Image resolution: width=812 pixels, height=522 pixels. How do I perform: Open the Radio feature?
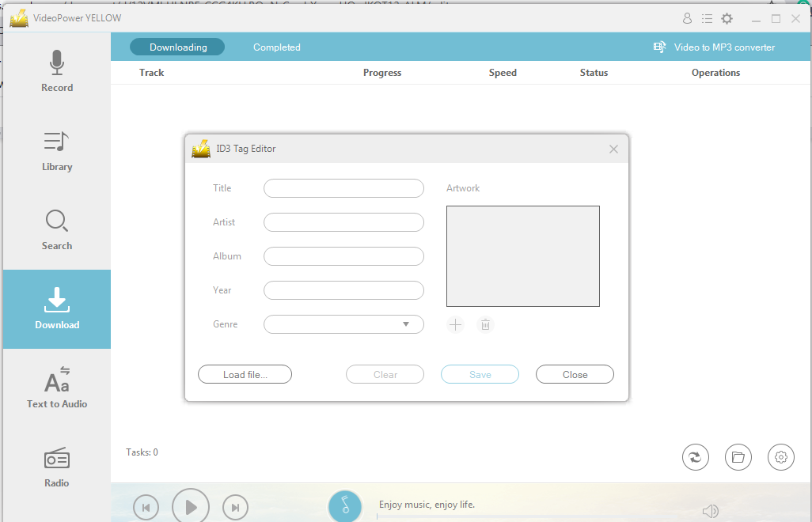pos(56,467)
